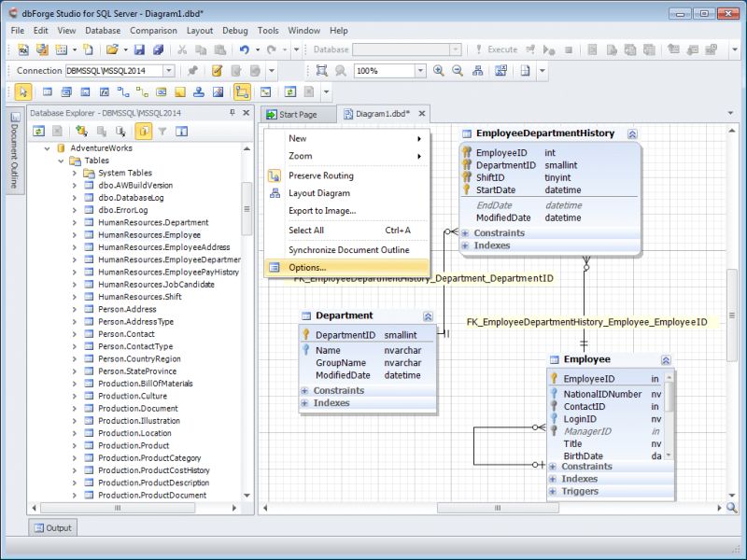747x560 pixels.
Task: Click the New Table stencil icon
Action: (48, 91)
